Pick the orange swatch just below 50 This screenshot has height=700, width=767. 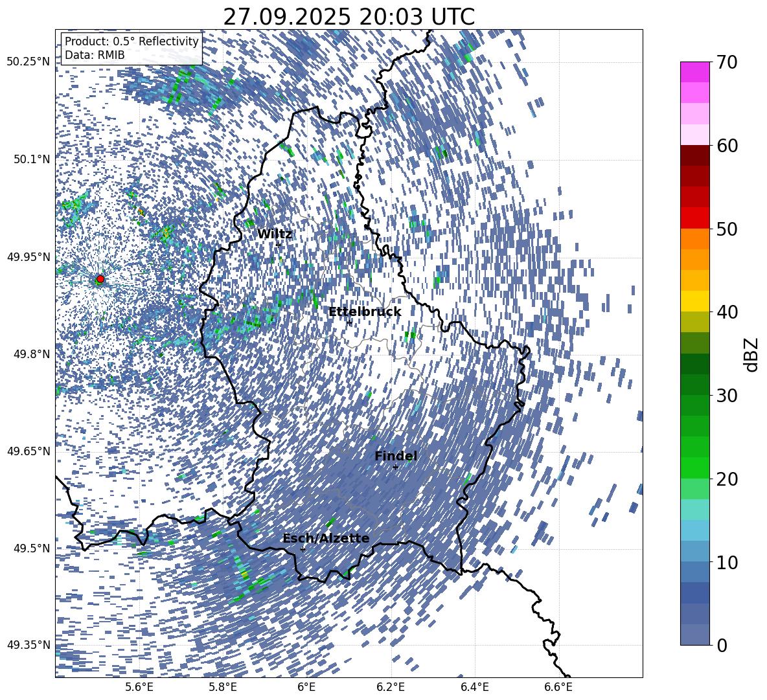pos(694,238)
